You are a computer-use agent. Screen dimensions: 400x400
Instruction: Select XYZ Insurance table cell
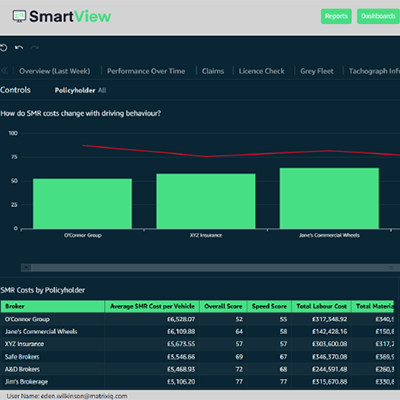pyautogui.click(x=24, y=344)
